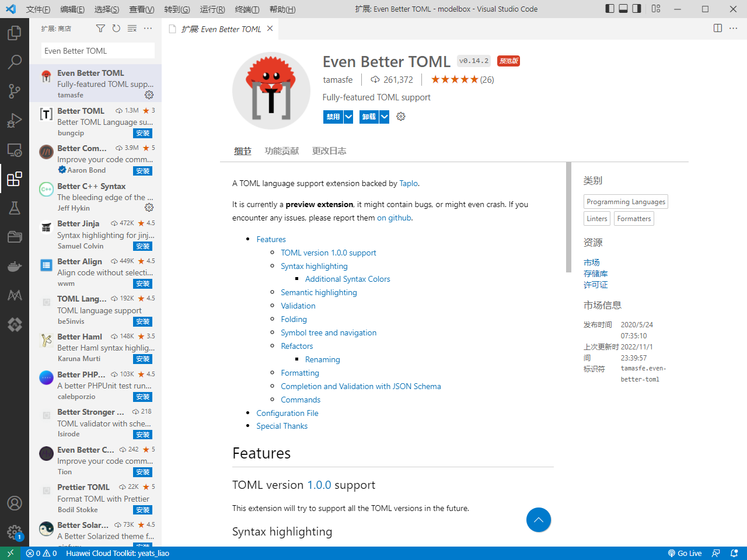The height and width of the screenshot is (560, 747).
Task: Refresh the extensions list
Action: (116, 29)
